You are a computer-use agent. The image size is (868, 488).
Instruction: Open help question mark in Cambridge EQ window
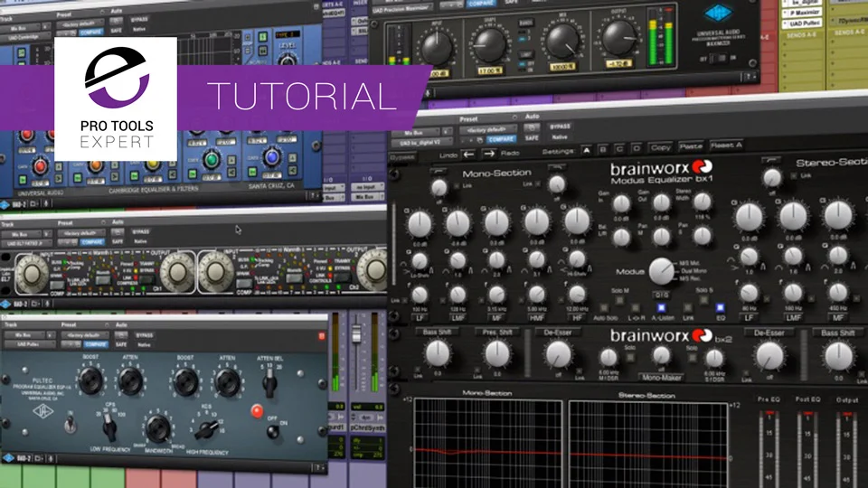314,196
